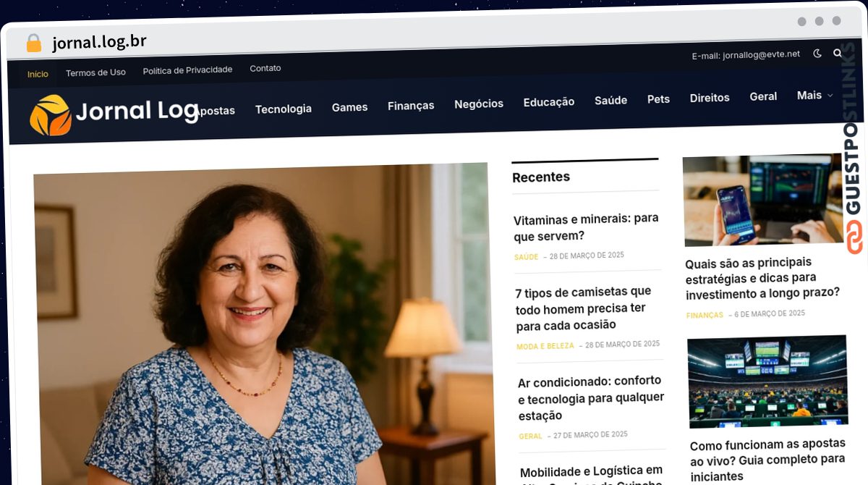Click the padlock icon in address bar
Viewport: 868px width, 485px height.
coord(33,43)
